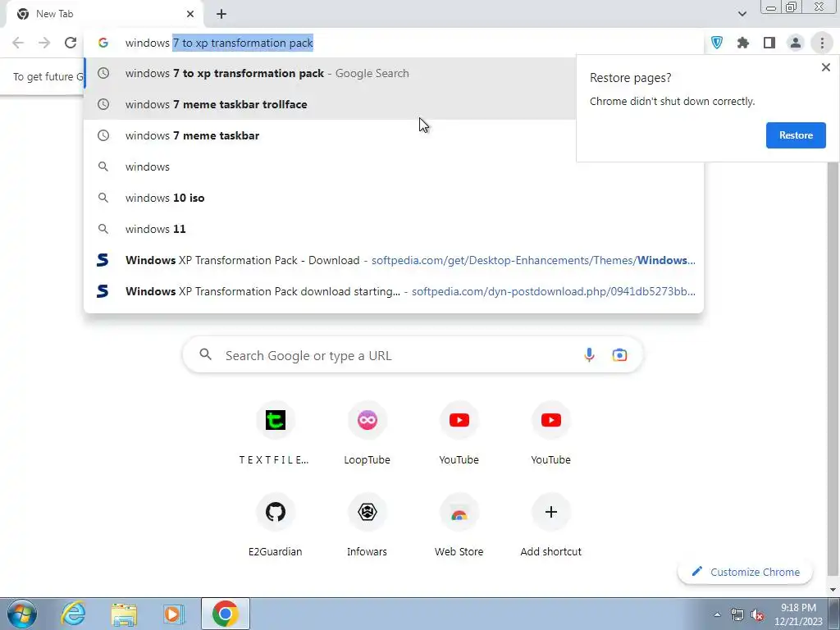Launch Internet Explorer from taskbar

click(x=73, y=614)
